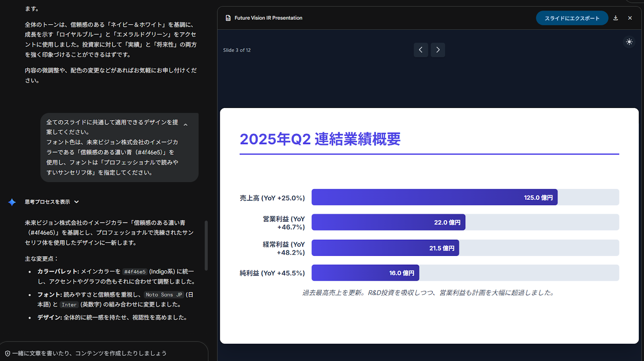Viewport: 644px width, 361px height.
Task: Click the shield icon in the prompt box
Action: [8, 353]
